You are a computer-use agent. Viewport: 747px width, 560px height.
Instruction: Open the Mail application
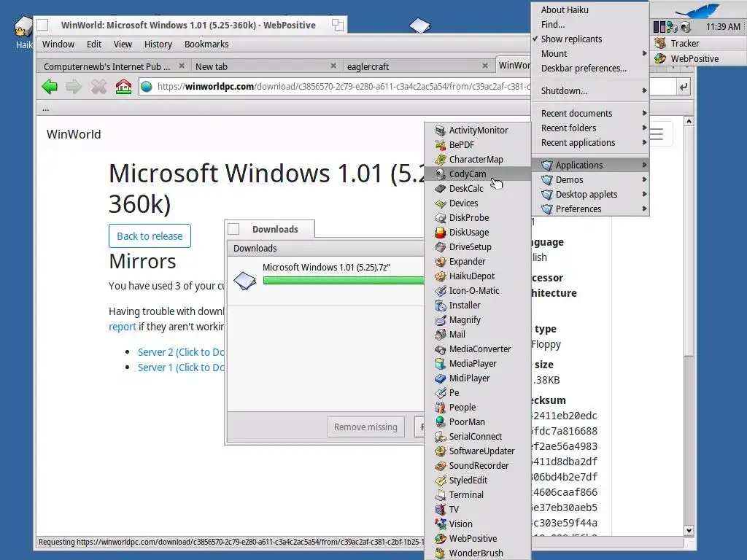tap(477, 334)
